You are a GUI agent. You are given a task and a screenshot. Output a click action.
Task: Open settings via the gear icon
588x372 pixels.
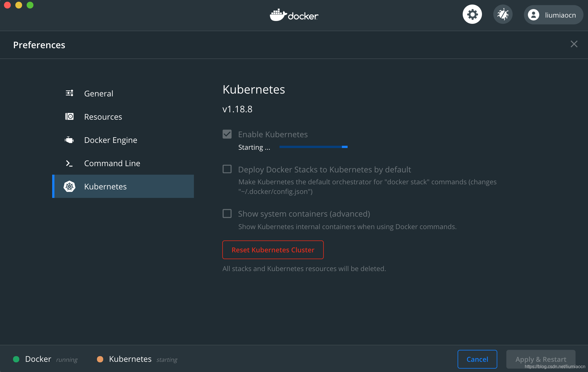tap(472, 14)
